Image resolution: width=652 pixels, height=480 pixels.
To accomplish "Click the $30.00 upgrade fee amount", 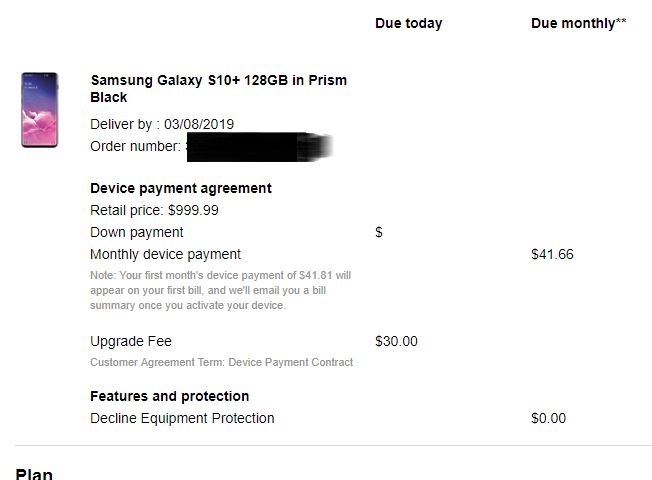I will pyautogui.click(x=396, y=341).
